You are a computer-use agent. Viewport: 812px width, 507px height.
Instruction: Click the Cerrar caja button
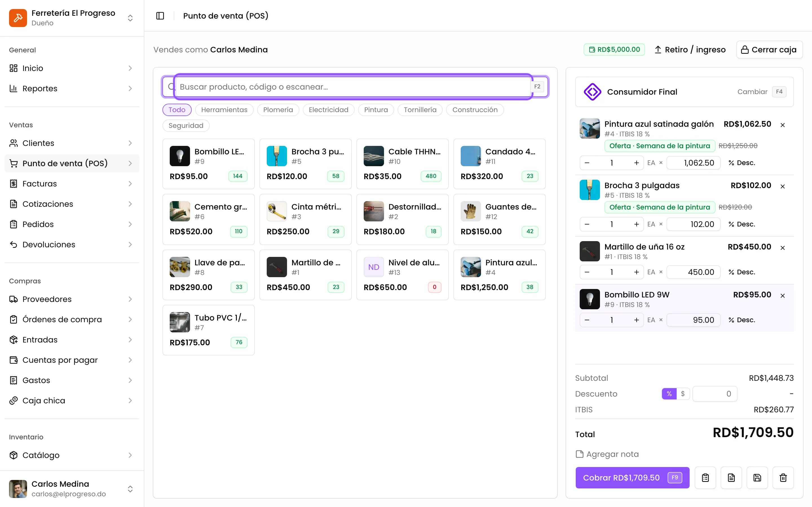click(x=769, y=50)
